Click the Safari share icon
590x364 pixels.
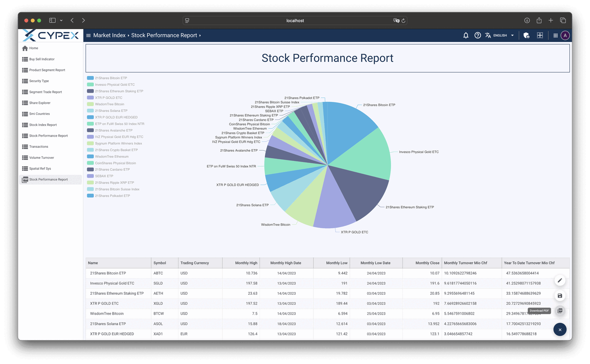[539, 21]
